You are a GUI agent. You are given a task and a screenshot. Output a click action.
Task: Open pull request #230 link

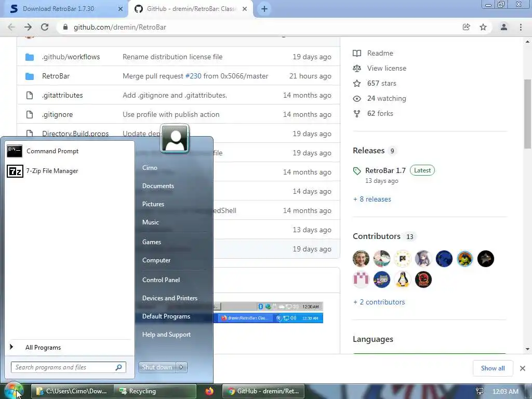193,76
